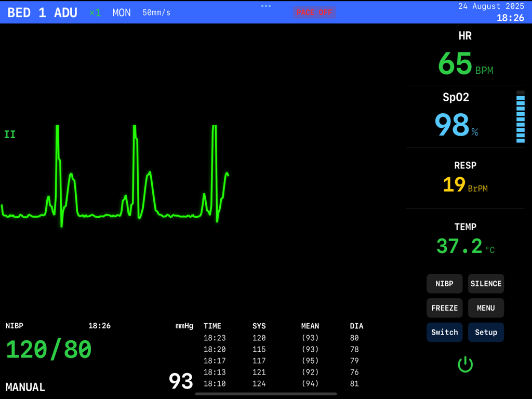532x399 pixels.
Task: Open the MENU button
Action: (486, 308)
